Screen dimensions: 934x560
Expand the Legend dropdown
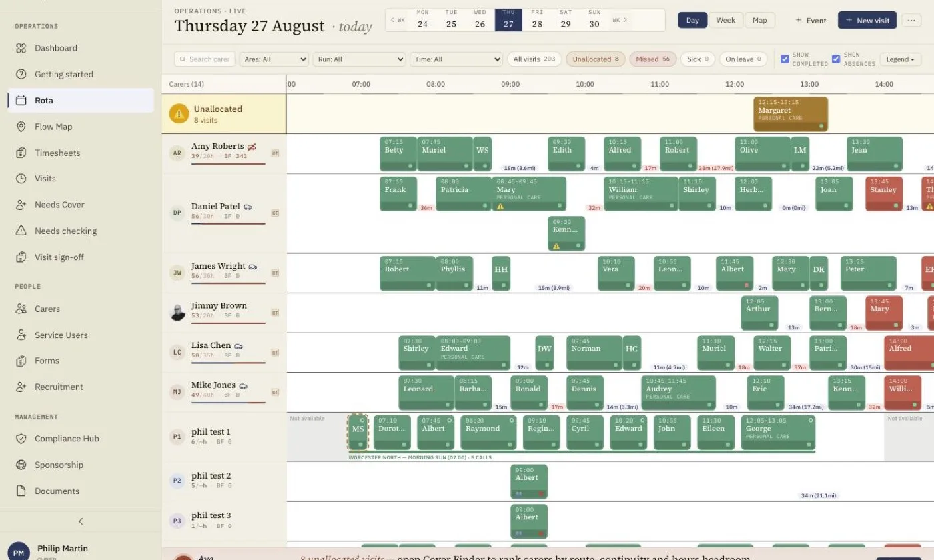click(x=901, y=59)
